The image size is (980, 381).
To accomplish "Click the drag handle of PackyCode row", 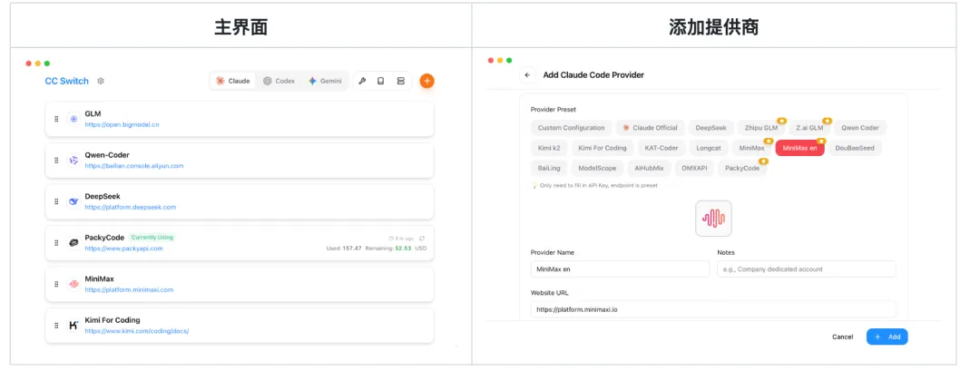I will click(x=56, y=243).
